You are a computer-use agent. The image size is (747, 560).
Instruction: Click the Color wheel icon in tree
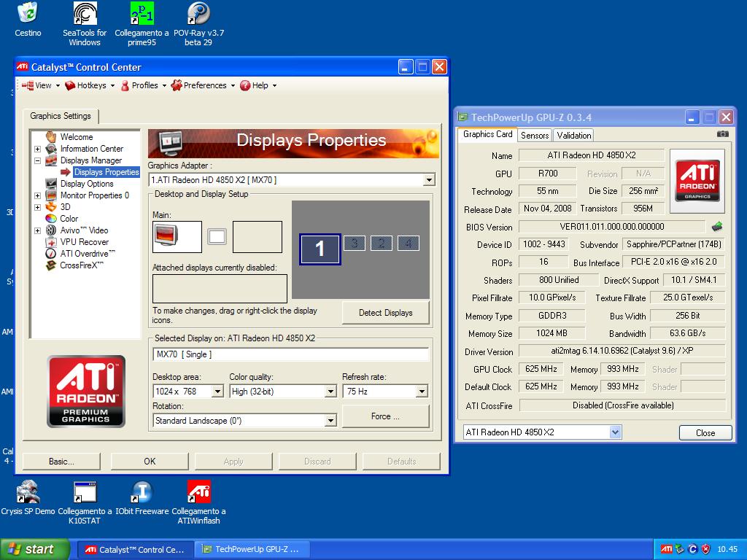51,219
